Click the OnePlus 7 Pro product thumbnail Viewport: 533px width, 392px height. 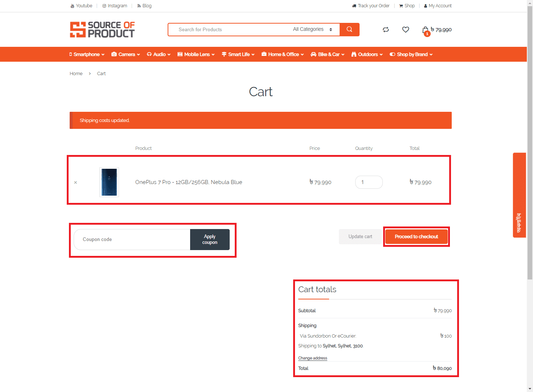109,182
